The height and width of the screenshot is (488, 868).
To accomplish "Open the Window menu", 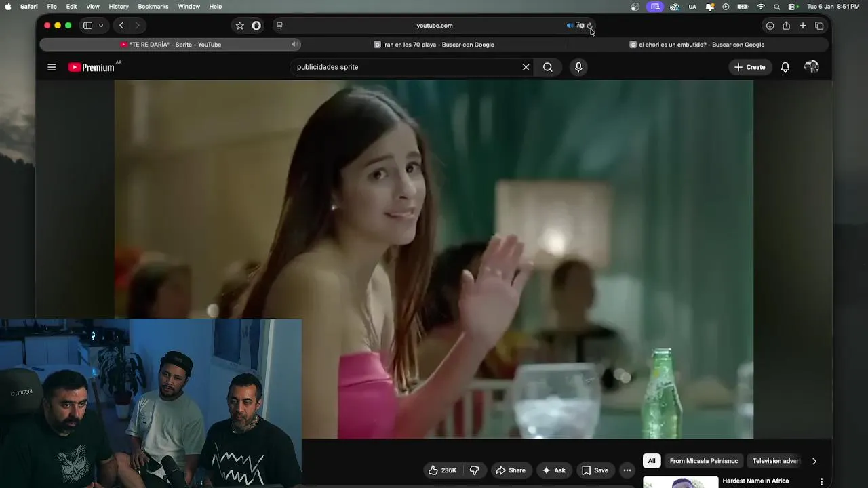I will pos(189,7).
